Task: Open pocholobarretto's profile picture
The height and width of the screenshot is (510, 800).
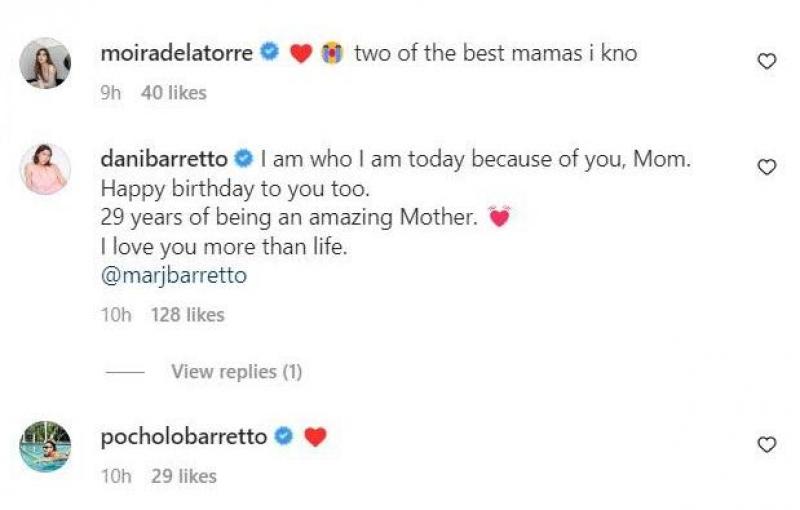Action: click(45, 446)
